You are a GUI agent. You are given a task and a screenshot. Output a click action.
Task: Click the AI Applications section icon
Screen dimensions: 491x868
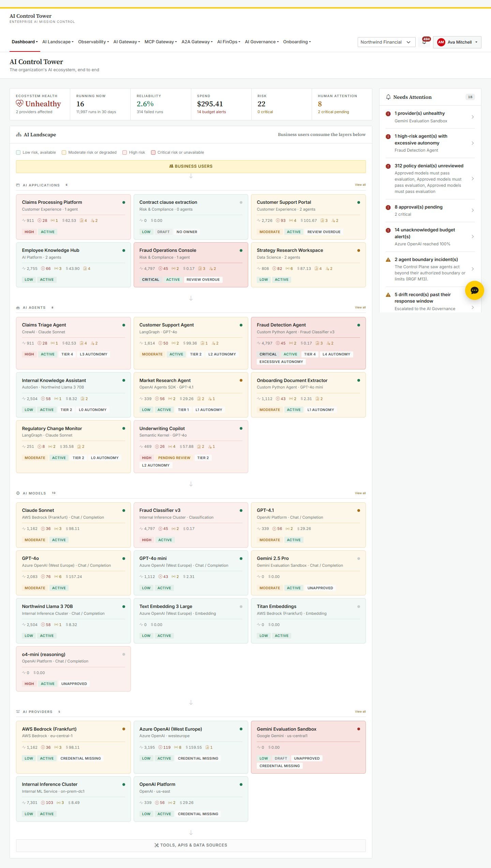(18, 185)
